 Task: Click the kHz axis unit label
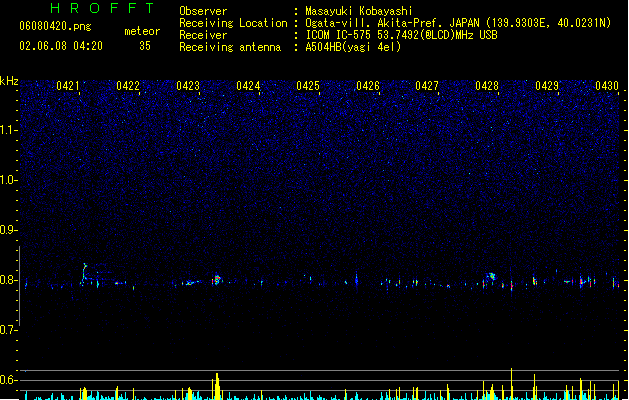click(x=9, y=81)
